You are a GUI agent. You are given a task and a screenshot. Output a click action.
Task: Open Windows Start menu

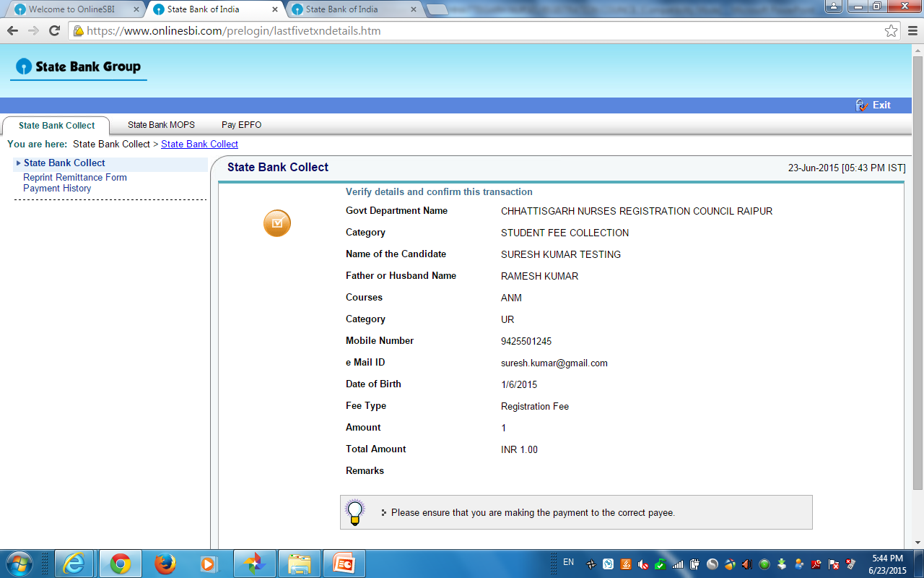[x=19, y=564]
